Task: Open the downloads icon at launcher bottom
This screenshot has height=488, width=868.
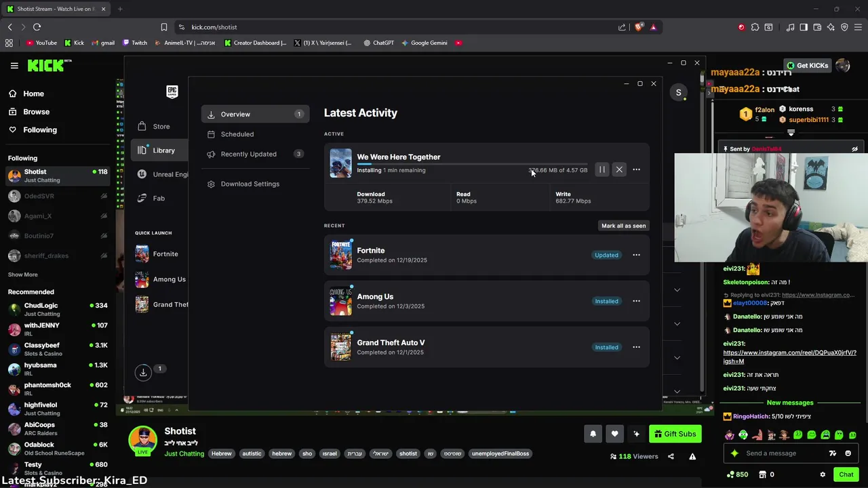Action: click(x=143, y=372)
